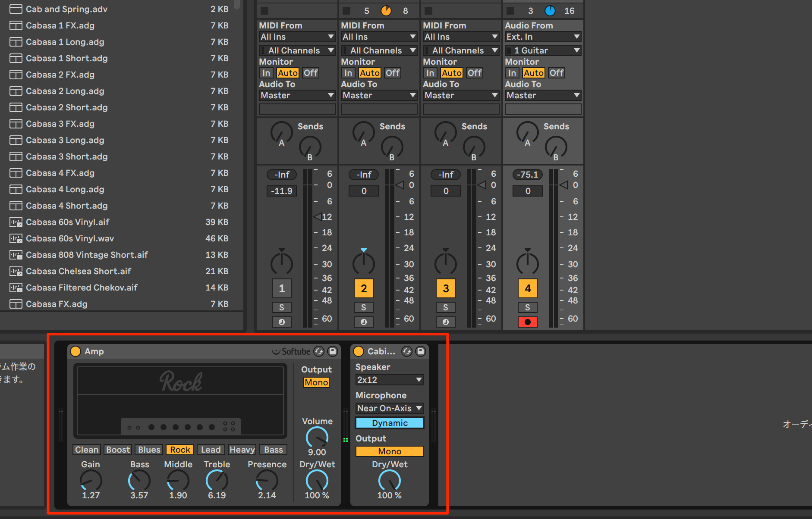Screen dimensions: 812x519
Task: Click track 3 Send B knob
Action: coord(474,147)
